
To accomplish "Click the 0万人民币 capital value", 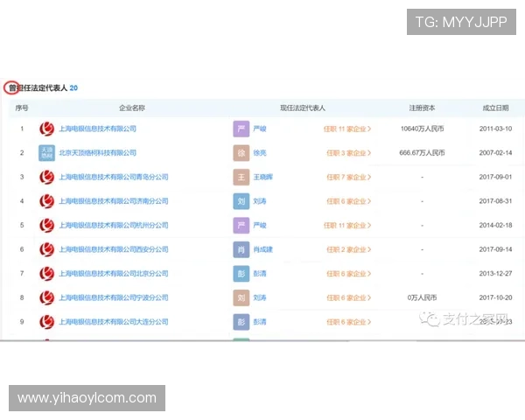I will [x=422, y=297].
